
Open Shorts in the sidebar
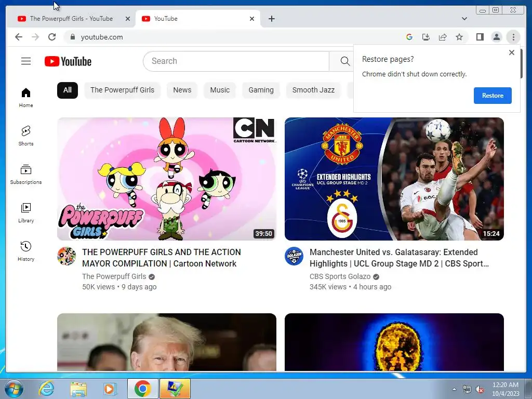(26, 136)
